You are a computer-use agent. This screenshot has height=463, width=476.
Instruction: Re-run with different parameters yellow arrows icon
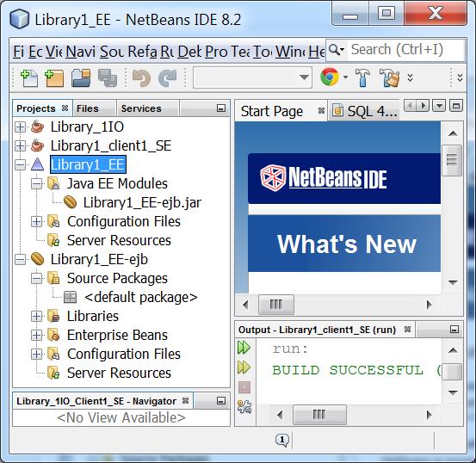tap(244, 367)
